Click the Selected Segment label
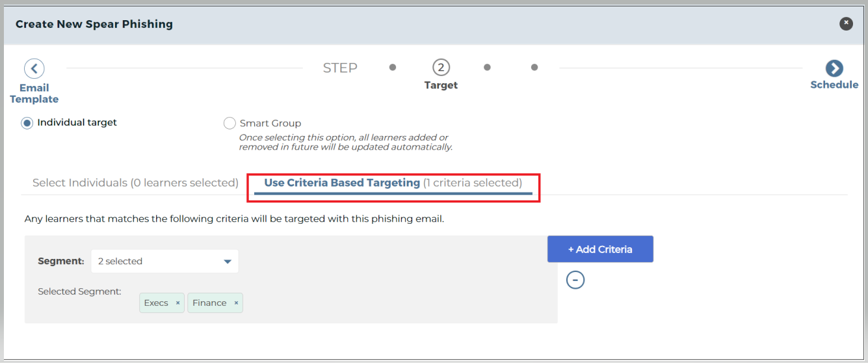868x363 pixels. 79,291
